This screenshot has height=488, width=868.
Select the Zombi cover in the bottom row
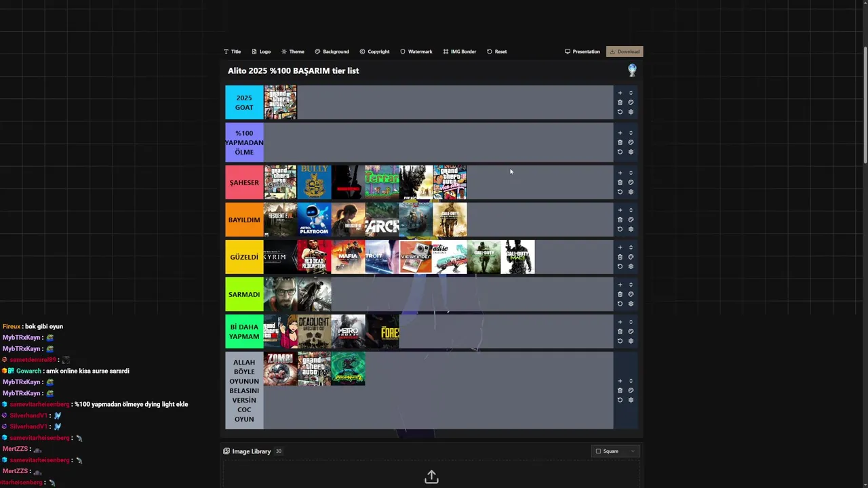point(281,369)
